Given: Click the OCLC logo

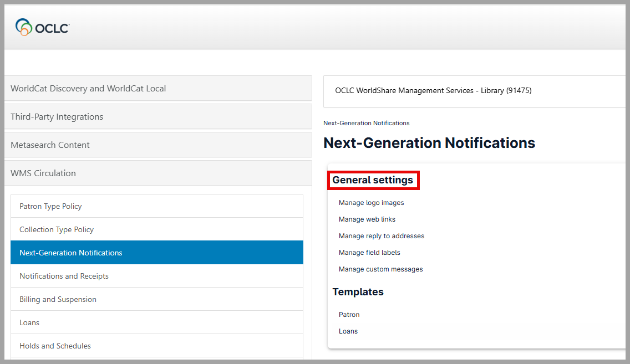Looking at the screenshot, I should 42,27.
